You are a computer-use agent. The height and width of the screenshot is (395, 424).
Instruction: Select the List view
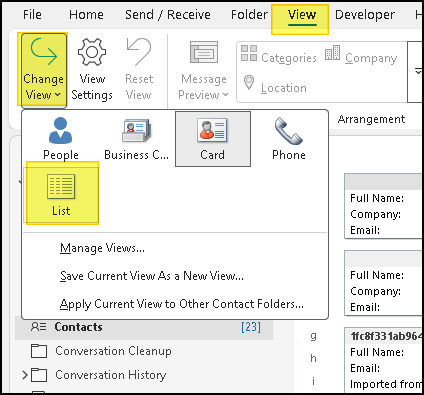tap(61, 195)
